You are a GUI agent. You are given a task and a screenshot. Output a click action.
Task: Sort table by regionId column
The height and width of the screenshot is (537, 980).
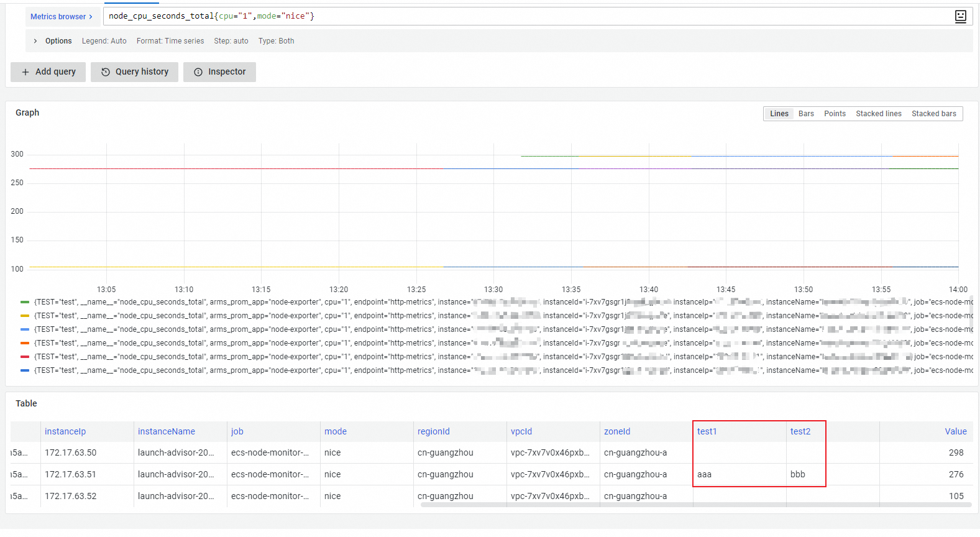(x=434, y=431)
